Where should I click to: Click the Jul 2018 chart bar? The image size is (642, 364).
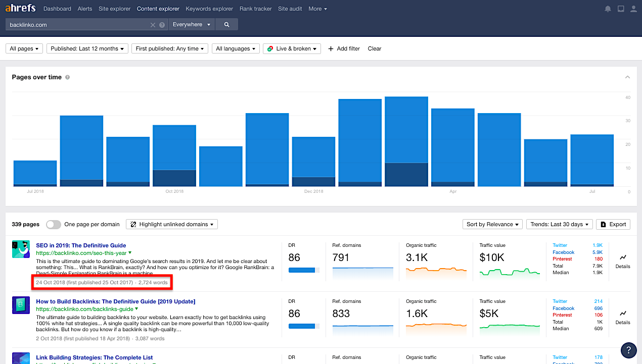[35, 173]
